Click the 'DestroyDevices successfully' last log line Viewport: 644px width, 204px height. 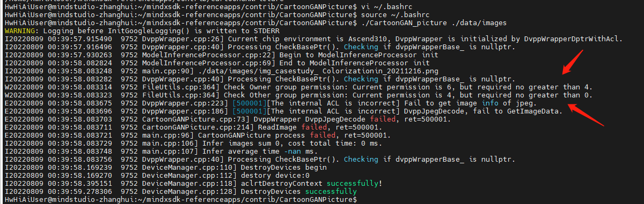click(180, 191)
